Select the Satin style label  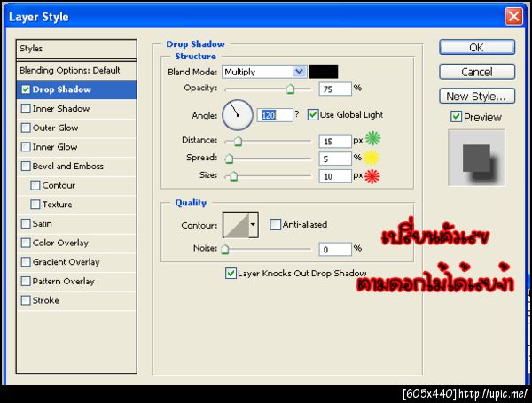(x=43, y=224)
